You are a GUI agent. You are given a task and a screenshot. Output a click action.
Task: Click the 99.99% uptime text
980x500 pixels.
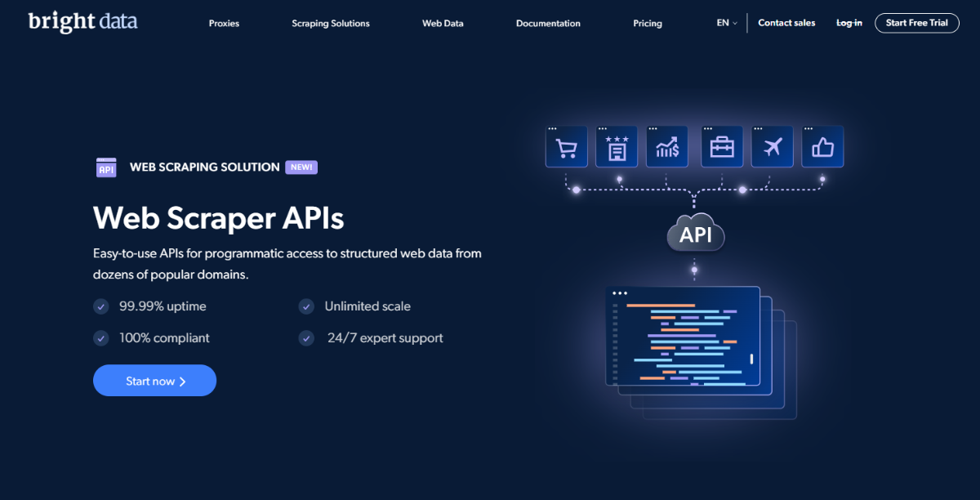click(163, 306)
